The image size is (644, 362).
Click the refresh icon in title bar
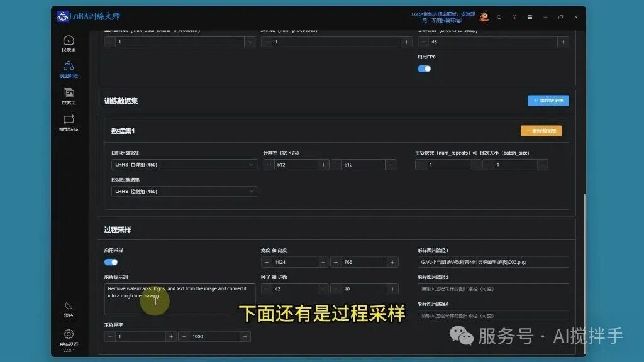tap(499, 17)
